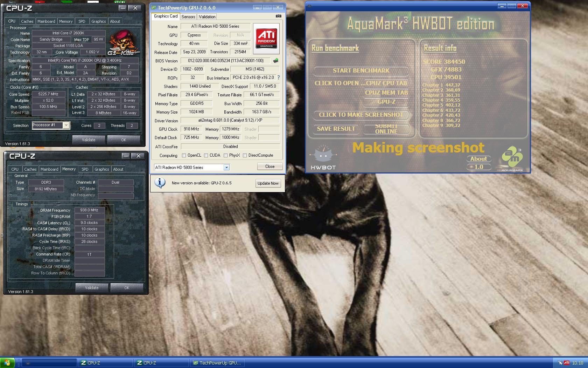Click the Bandwidth value 163.7 GB/s
Image resolution: width=588 pixels, height=368 pixels.
(x=261, y=112)
